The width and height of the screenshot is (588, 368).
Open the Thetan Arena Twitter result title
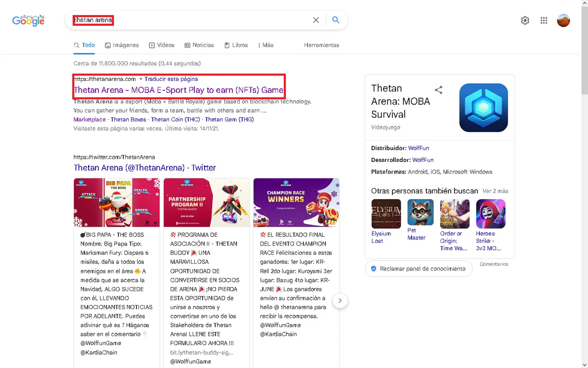pos(145,168)
